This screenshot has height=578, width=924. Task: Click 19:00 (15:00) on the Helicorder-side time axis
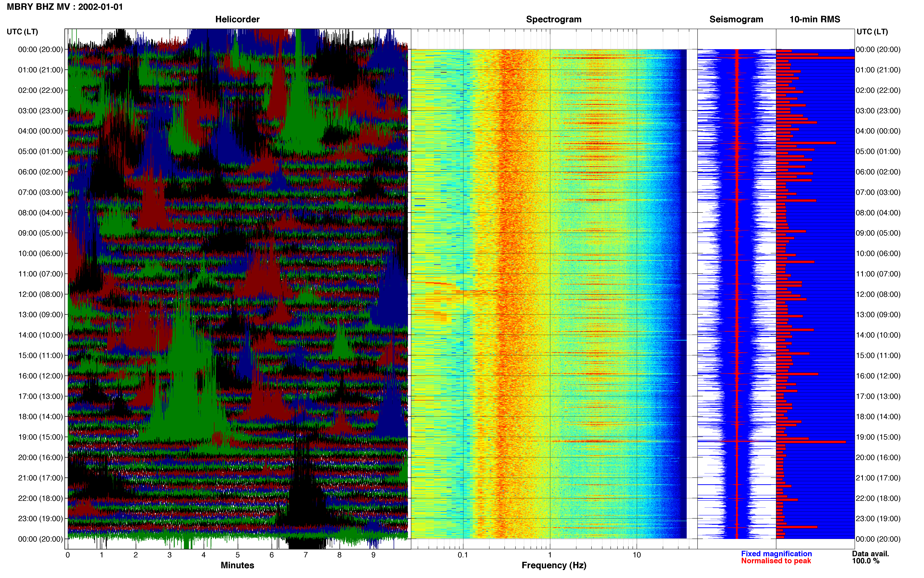pos(41,437)
